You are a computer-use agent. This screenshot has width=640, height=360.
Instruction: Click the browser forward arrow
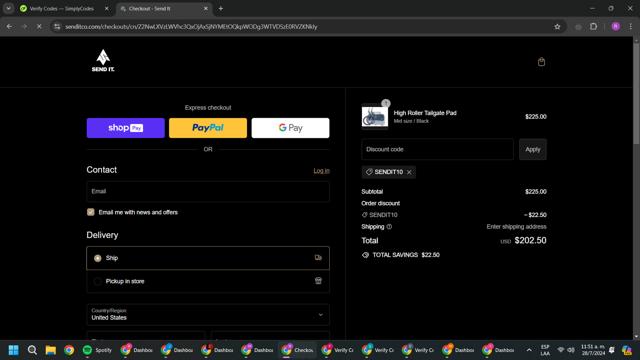coord(24,27)
